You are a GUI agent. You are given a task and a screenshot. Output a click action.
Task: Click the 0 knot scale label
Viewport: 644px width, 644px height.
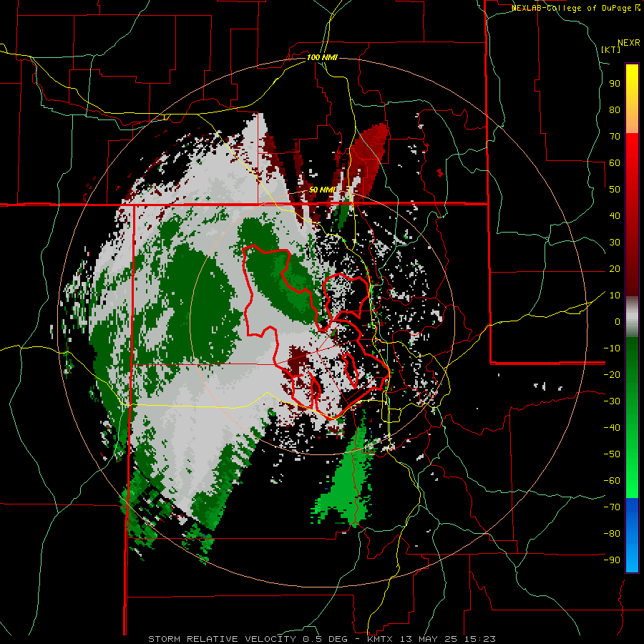[618, 321]
